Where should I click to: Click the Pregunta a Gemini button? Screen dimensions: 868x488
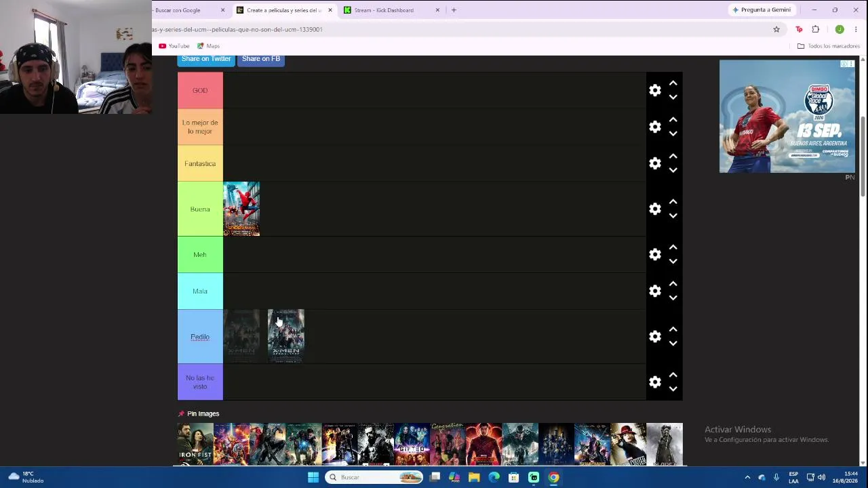tap(762, 10)
